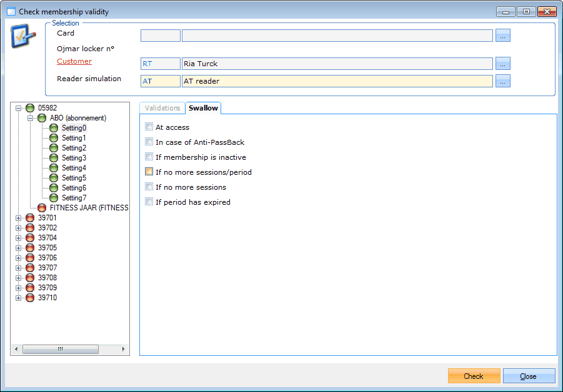Click the green status icon beside Setting5
The image size is (563, 392).
point(54,178)
